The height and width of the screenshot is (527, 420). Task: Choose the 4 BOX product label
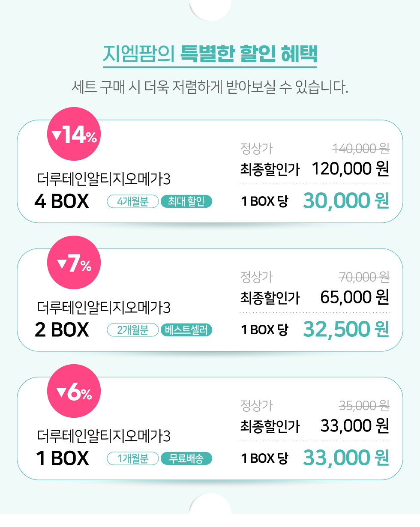tap(62, 201)
